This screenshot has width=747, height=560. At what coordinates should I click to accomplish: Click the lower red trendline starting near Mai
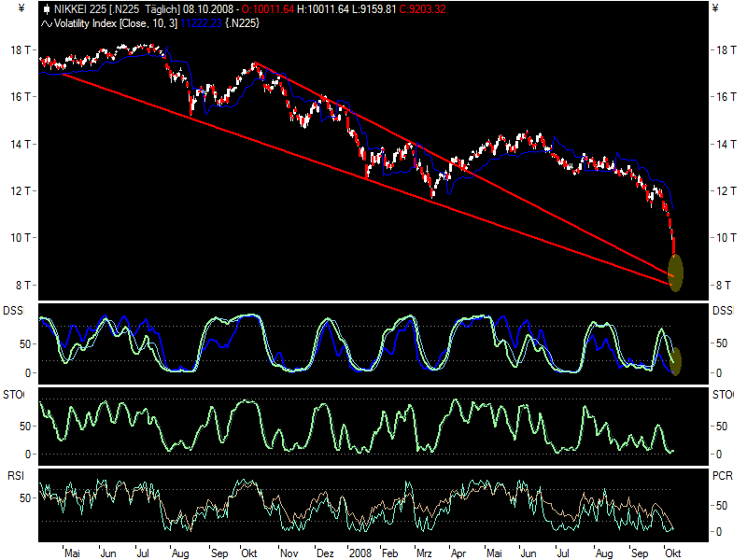coord(365,178)
